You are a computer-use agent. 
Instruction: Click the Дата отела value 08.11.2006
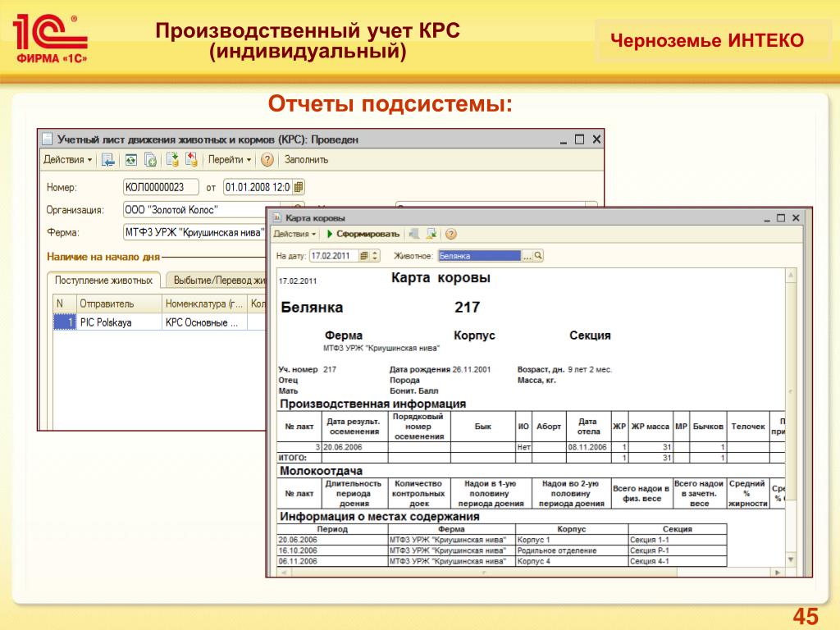[587, 447]
